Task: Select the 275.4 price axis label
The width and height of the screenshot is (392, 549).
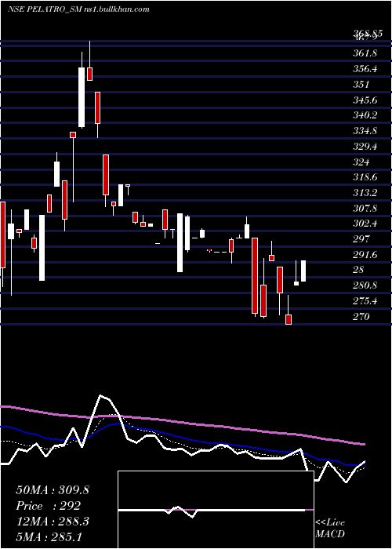Action: [x=365, y=300]
